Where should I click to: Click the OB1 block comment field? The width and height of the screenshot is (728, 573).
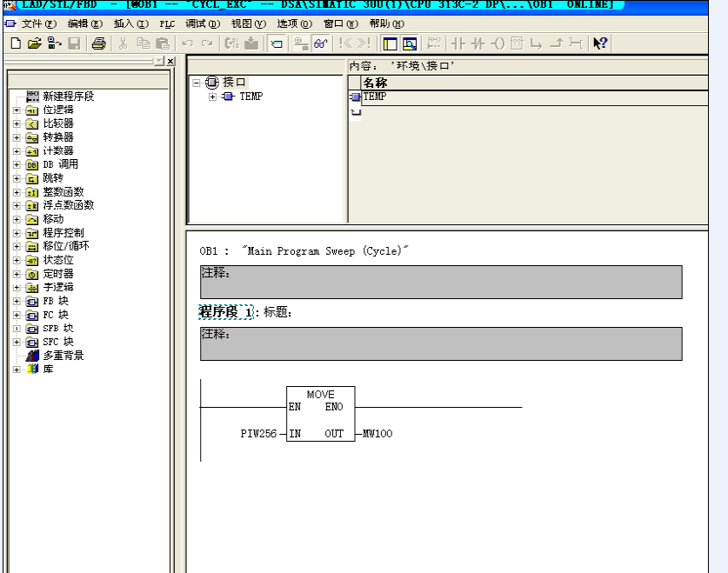tap(441, 282)
